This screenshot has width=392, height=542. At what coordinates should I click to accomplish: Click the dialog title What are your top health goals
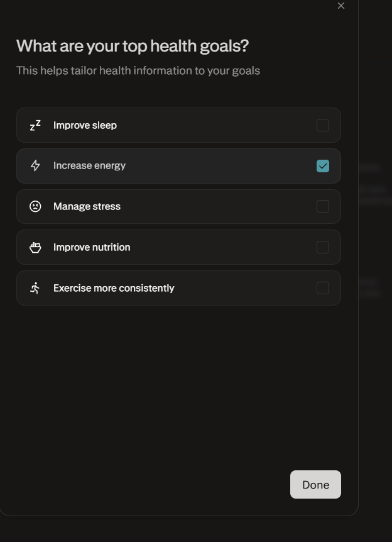click(133, 46)
